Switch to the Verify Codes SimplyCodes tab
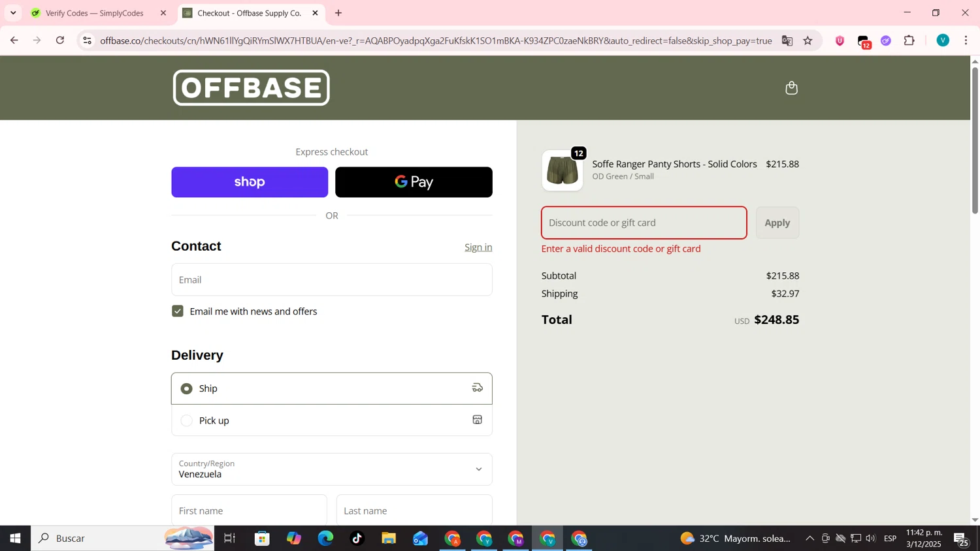 coord(95,13)
